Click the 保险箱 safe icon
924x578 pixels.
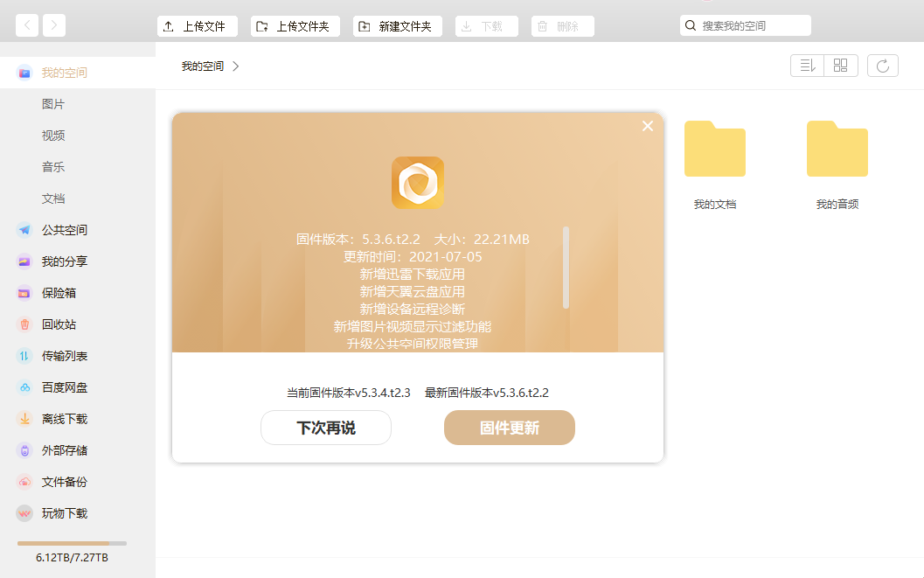click(24, 293)
